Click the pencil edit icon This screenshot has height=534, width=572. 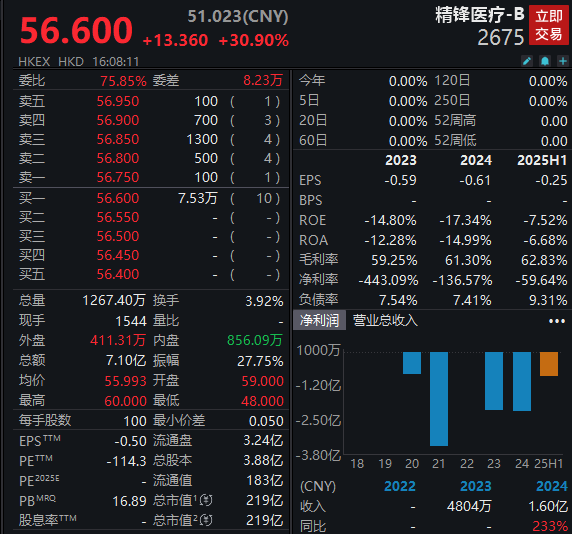point(527,61)
